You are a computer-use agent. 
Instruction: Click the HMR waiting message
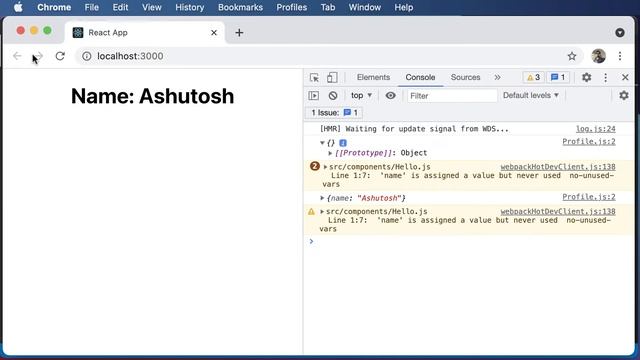tap(414, 129)
